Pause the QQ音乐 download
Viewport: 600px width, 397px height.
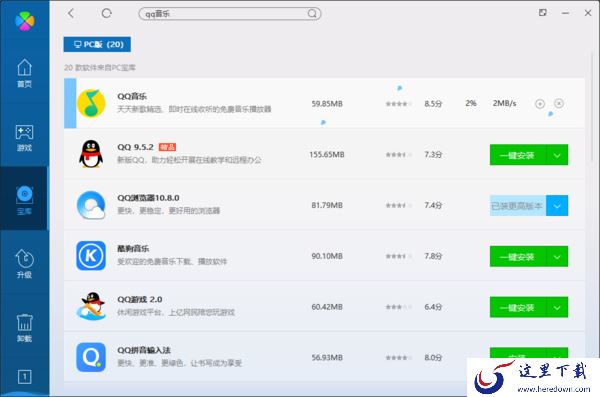[540, 104]
